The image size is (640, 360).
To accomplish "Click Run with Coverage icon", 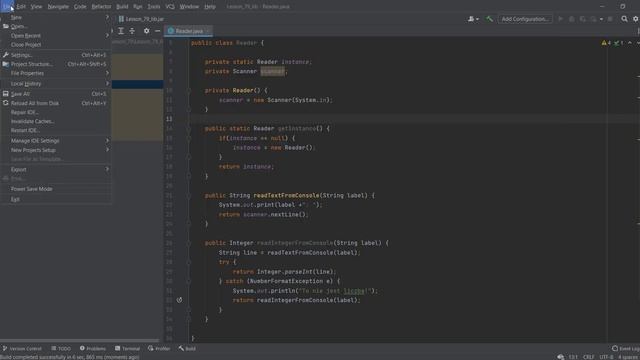I will click(x=582, y=19).
